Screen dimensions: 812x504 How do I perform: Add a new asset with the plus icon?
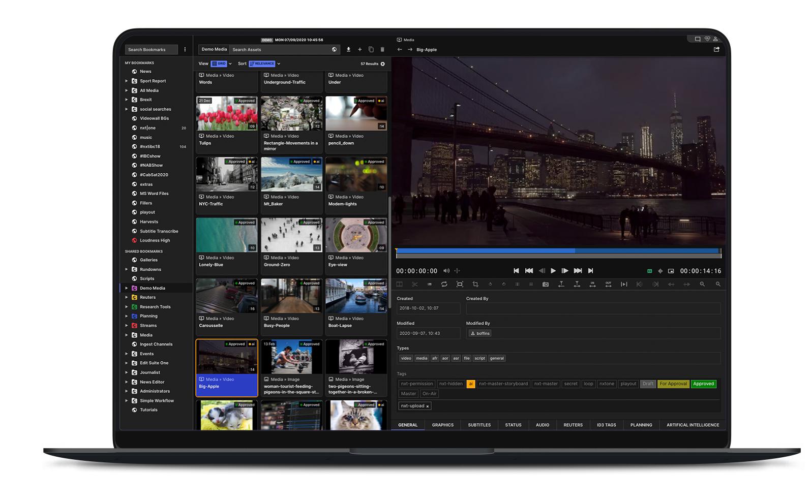(x=359, y=49)
